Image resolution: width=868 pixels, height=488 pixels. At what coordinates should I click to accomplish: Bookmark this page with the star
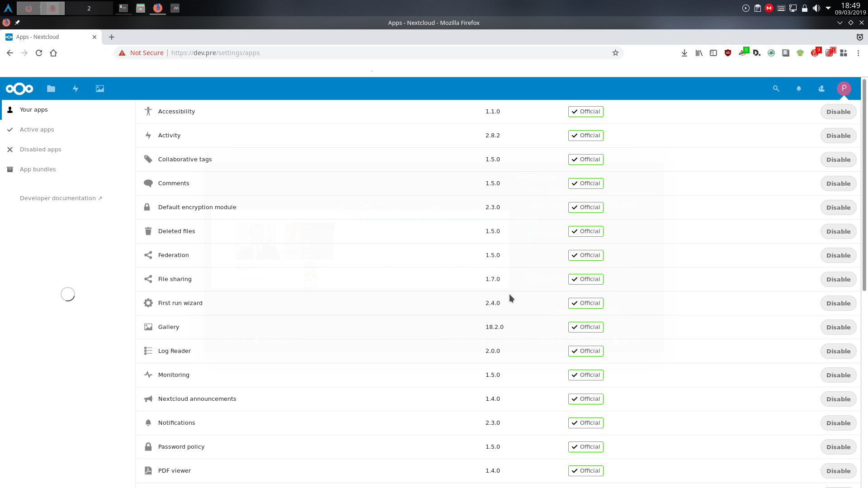pyautogui.click(x=615, y=53)
